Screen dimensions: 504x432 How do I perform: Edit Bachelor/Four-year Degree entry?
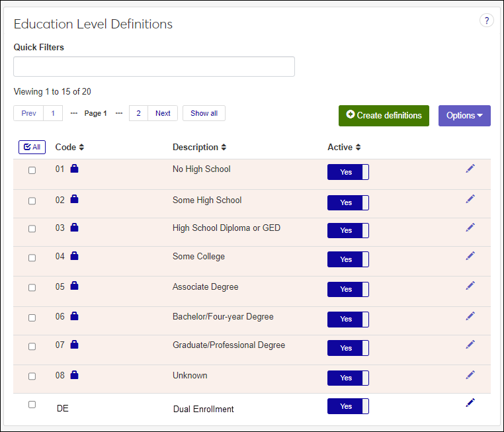[x=470, y=316]
